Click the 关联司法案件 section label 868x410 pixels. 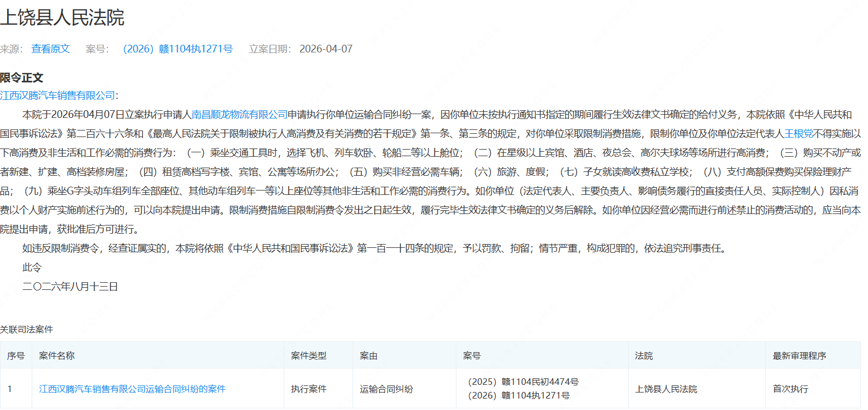[x=27, y=329]
